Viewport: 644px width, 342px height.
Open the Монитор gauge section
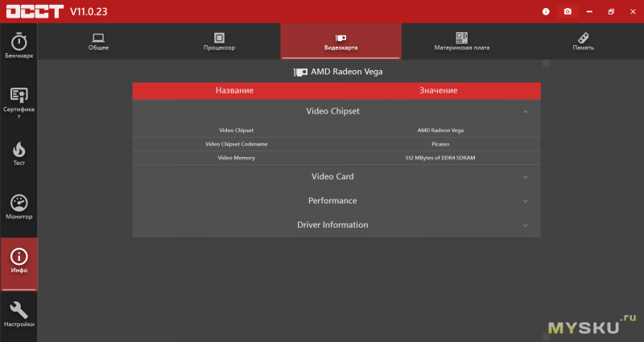coord(19,208)
